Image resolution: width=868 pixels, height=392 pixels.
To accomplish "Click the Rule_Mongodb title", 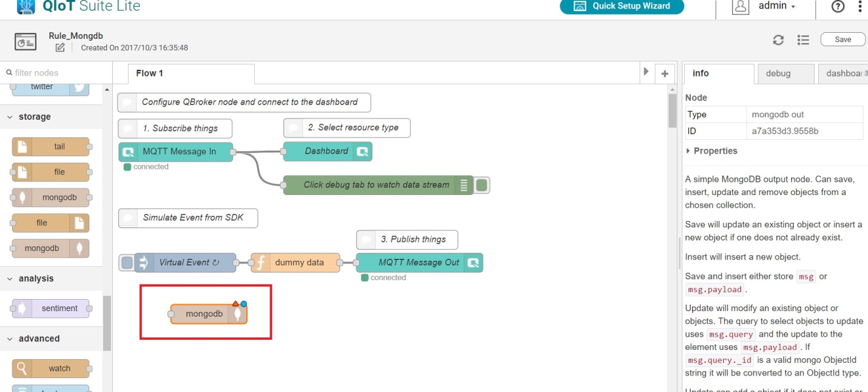I will coord(76,36).
